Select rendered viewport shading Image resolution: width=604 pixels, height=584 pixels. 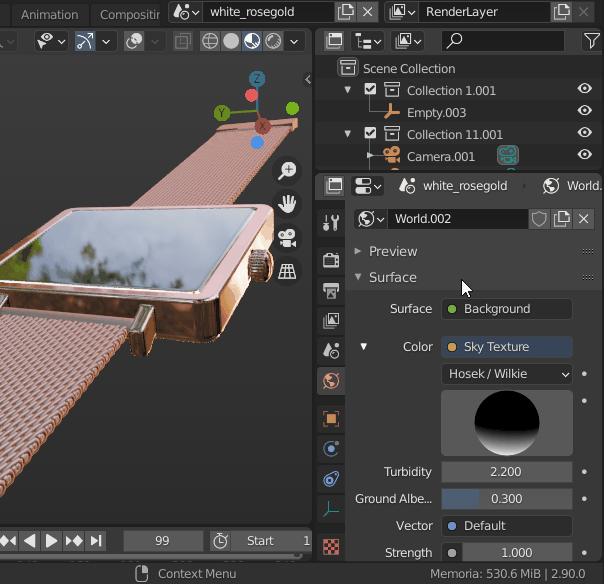pos(273,41)
